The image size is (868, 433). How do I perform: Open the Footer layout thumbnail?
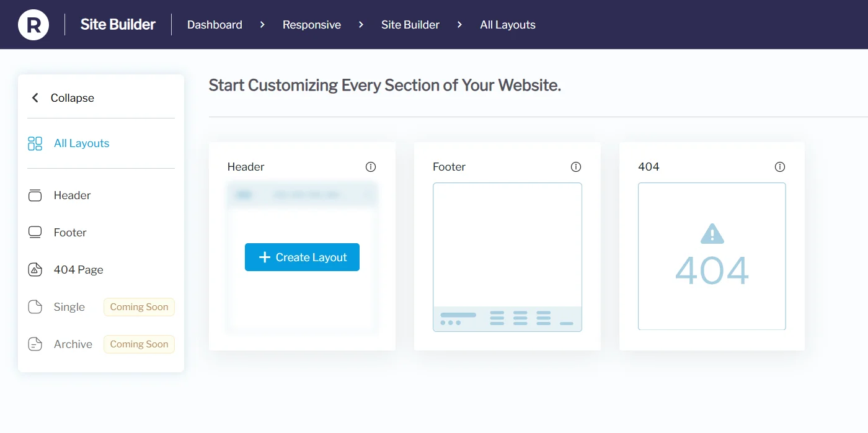click(507, 257)
